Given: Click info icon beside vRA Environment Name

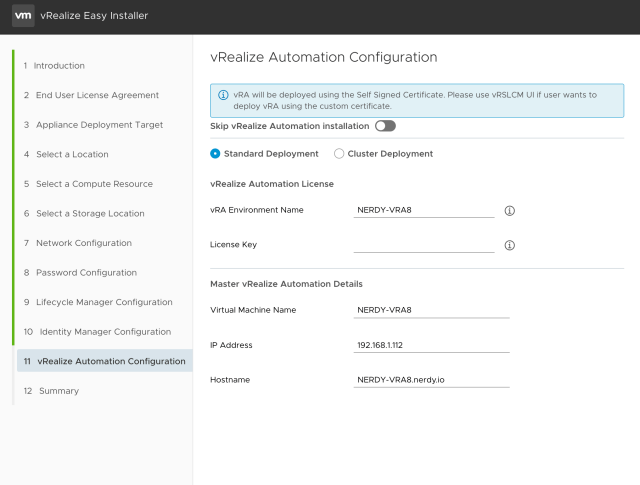Looking at the screenshot, I should (509, 211).
